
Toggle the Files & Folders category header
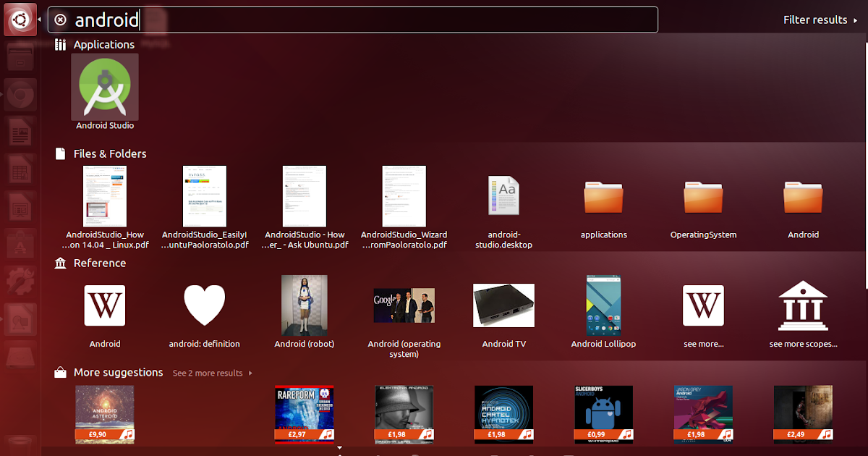coord(101,154)
